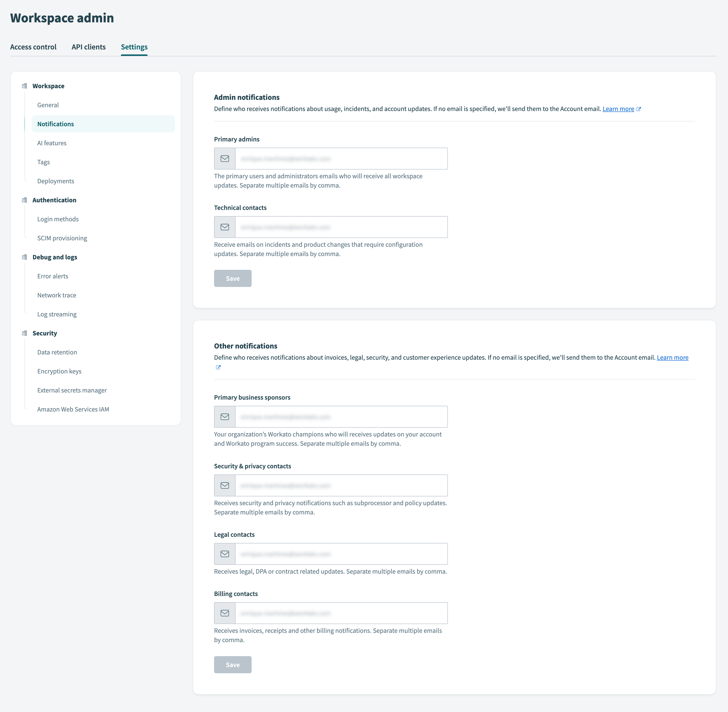Click the envelope icon in Technical contacts field
The width and height of the screenshot is (728, 712).
tap(224, 227)
